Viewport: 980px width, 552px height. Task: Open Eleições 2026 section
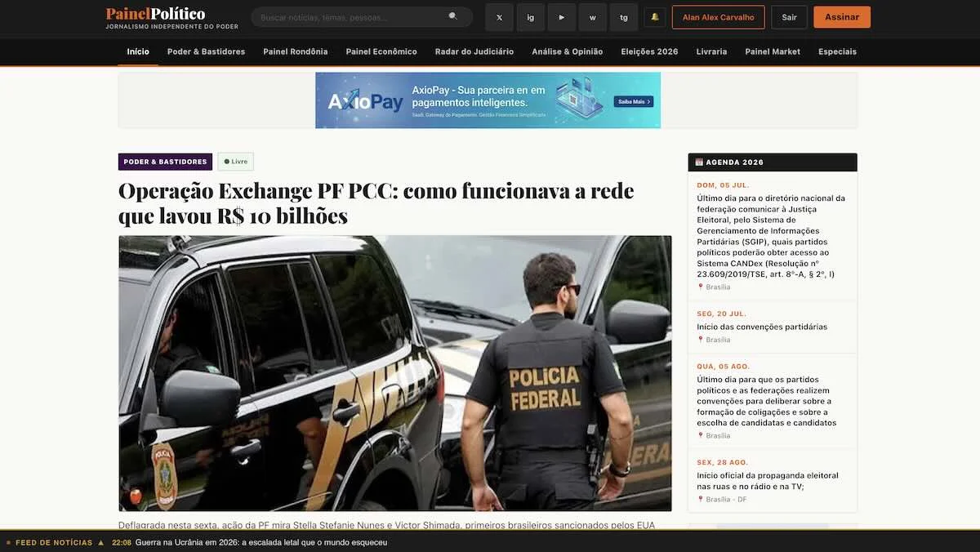pyautogui.click(x=649, y=51)
